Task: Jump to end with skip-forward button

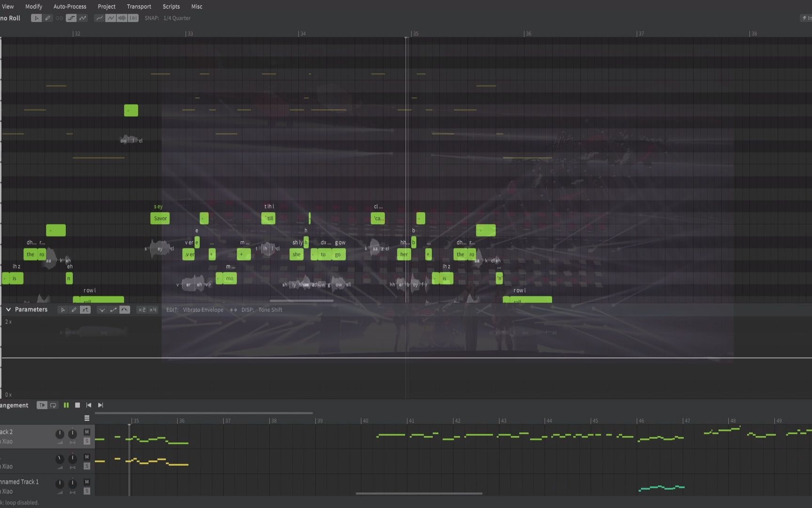Action: pyautogui.click(x=100, y=405)
